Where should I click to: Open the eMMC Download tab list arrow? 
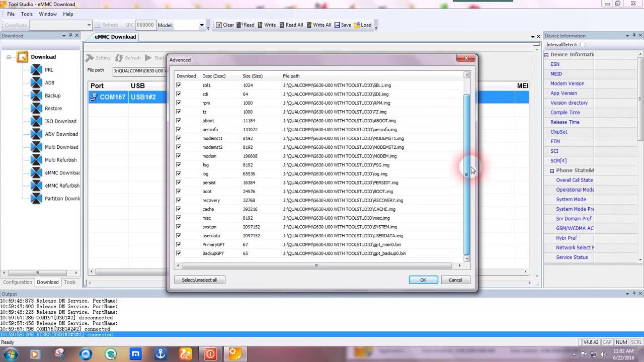pos(533,37)
